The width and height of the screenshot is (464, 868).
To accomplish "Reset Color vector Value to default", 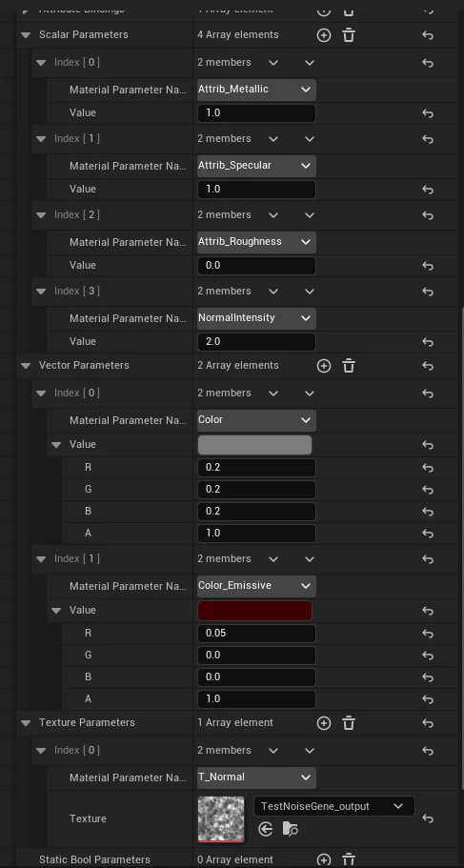I will tap(428, 445).
